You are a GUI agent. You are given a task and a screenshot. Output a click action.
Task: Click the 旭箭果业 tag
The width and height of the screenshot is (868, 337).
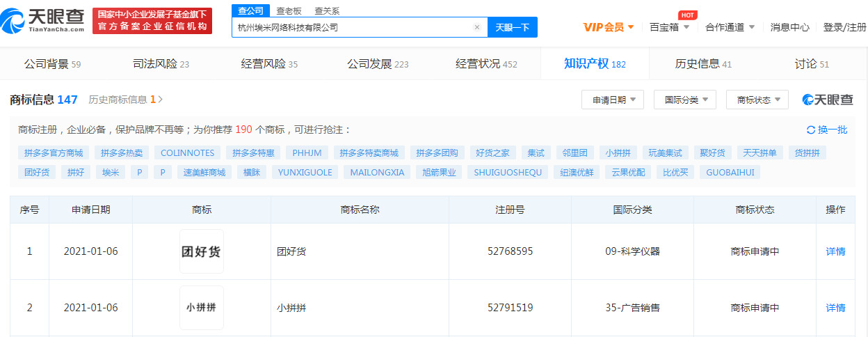tap(439, 172)
